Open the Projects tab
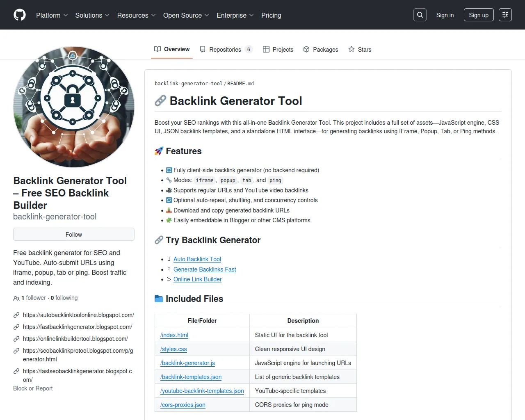This screenshot has height=420, width=525. tap(278, 49)
